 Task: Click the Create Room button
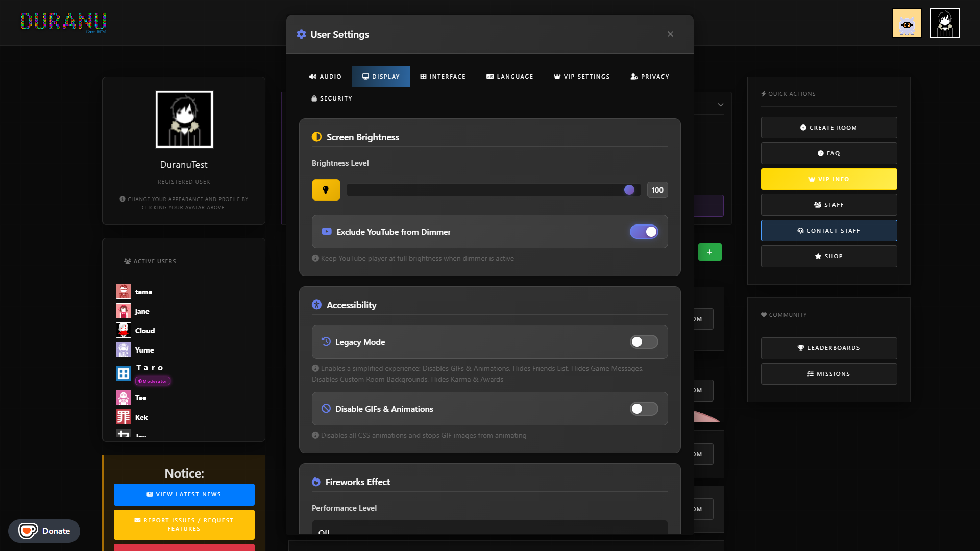pyautogui.click(x=828, y=128)
